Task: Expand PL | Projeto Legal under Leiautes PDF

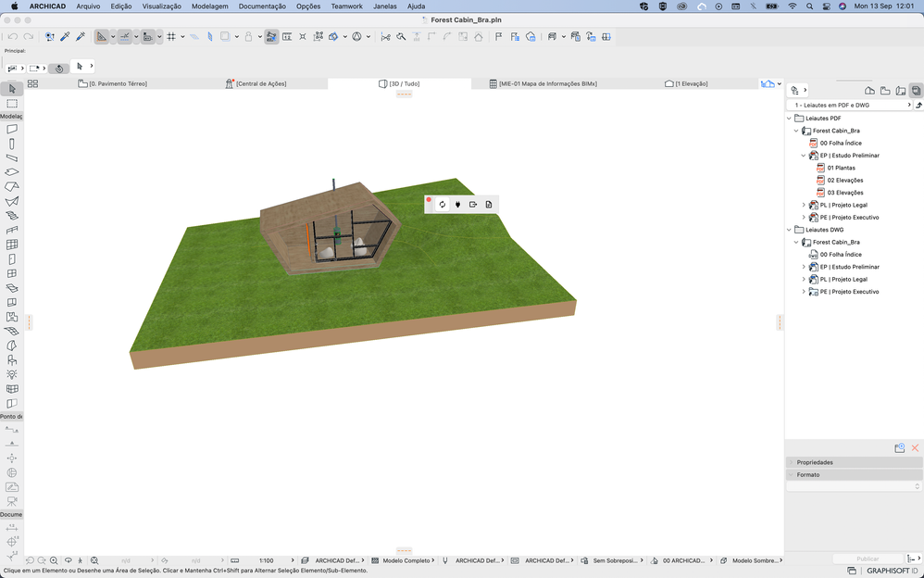Action: 804,206
